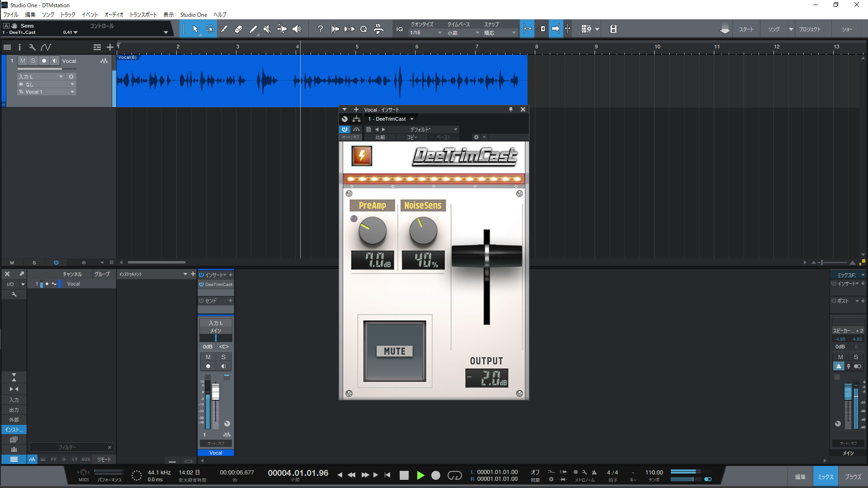The height and width of the screenshot is (488, 868).
Task: Open the トラック menu
Action: tap(68, 15)
